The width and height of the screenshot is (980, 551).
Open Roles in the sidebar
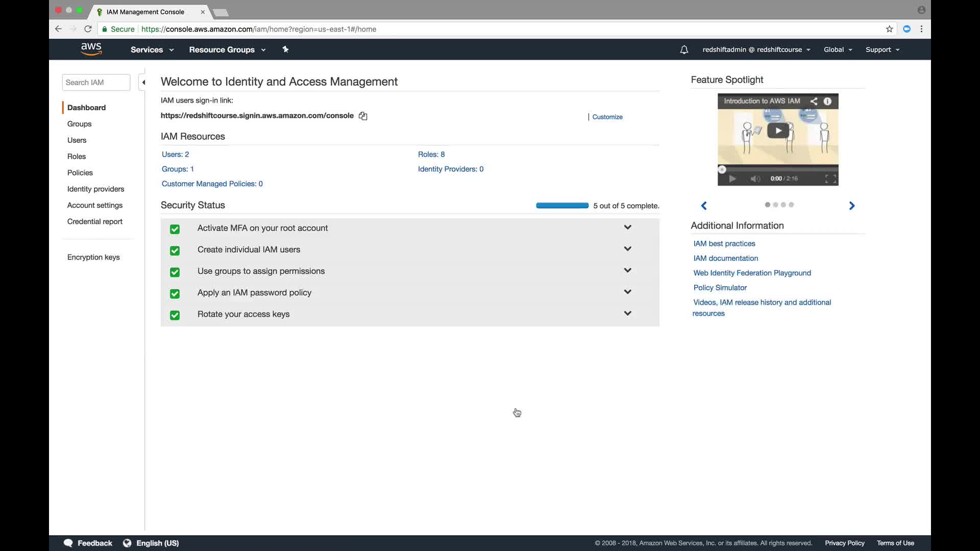click(77, 156)
